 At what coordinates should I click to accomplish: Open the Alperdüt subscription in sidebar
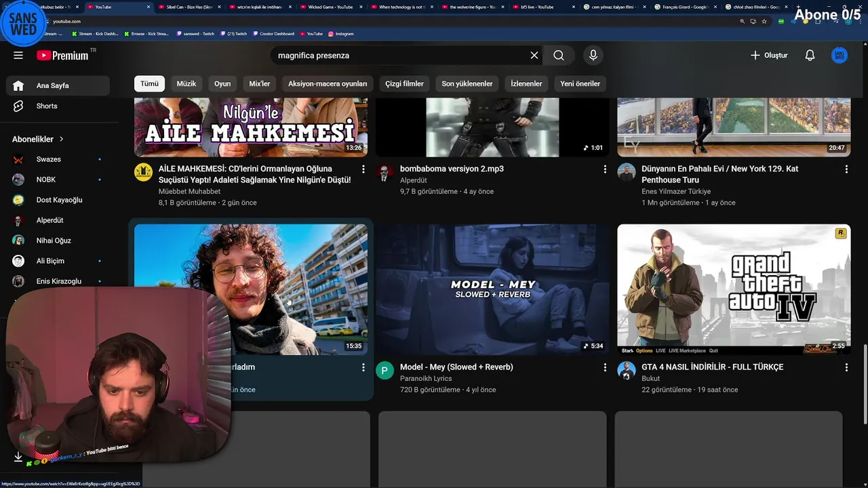click(x=58, y=220)
